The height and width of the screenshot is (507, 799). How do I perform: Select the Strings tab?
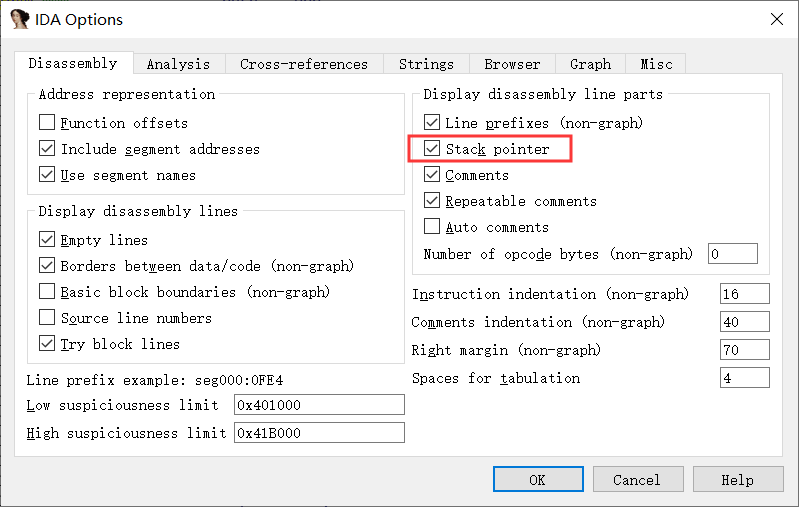tap(426, 64)
